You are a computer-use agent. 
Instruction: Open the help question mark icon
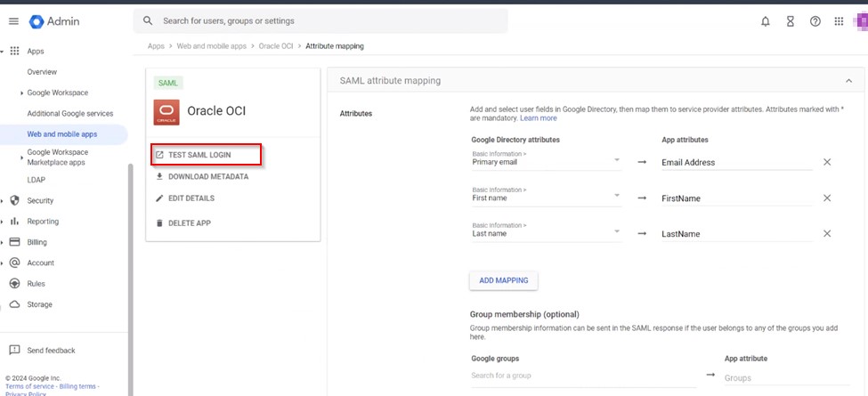[815, 21]
